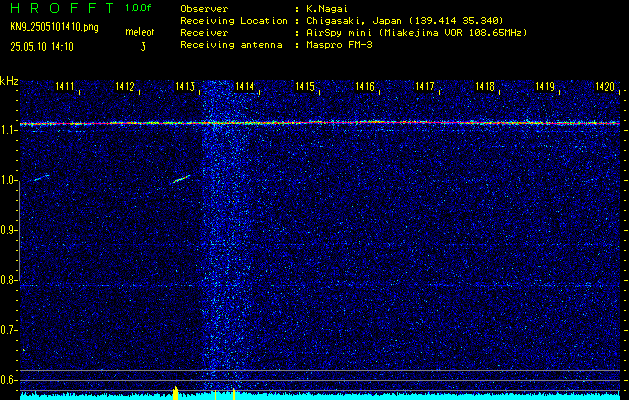Click the rightmost yellow detection marker

coord(234,394)
